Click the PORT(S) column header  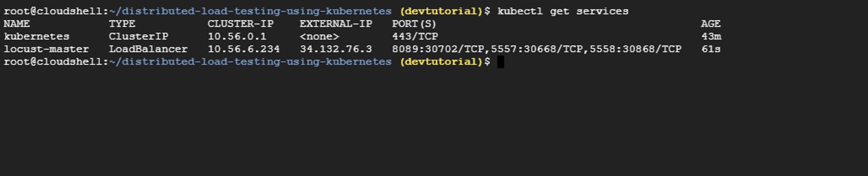414,24
